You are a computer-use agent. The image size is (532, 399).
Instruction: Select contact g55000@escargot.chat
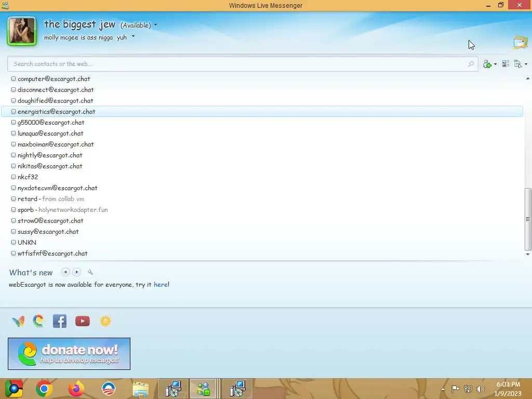pos(262,123)
